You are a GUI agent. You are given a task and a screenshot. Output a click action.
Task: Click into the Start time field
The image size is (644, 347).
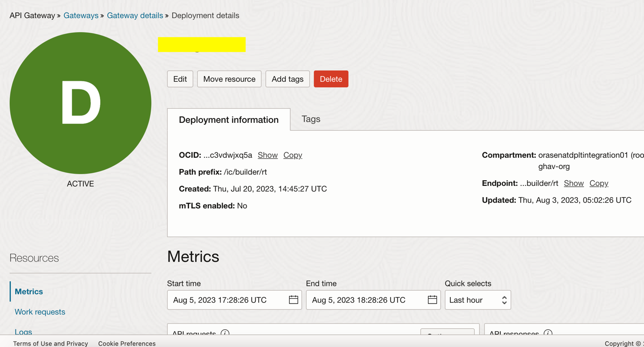tap(226, 300)
